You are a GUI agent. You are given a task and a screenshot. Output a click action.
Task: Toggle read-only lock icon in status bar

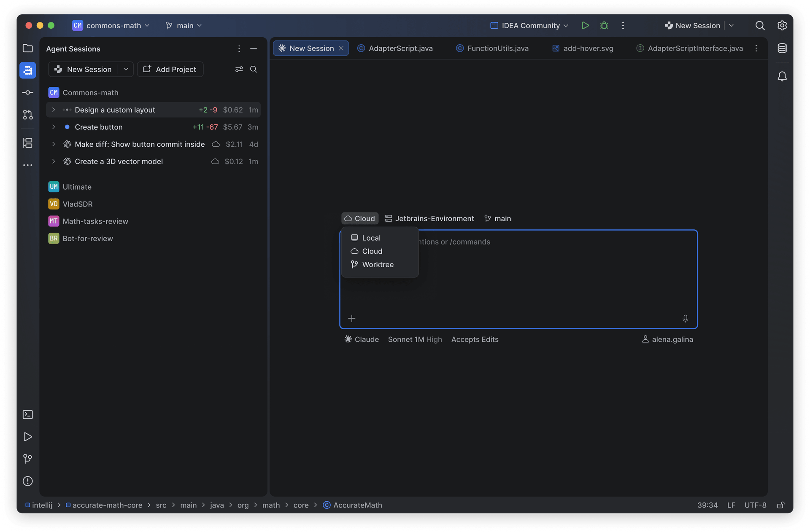pos(780,505)
